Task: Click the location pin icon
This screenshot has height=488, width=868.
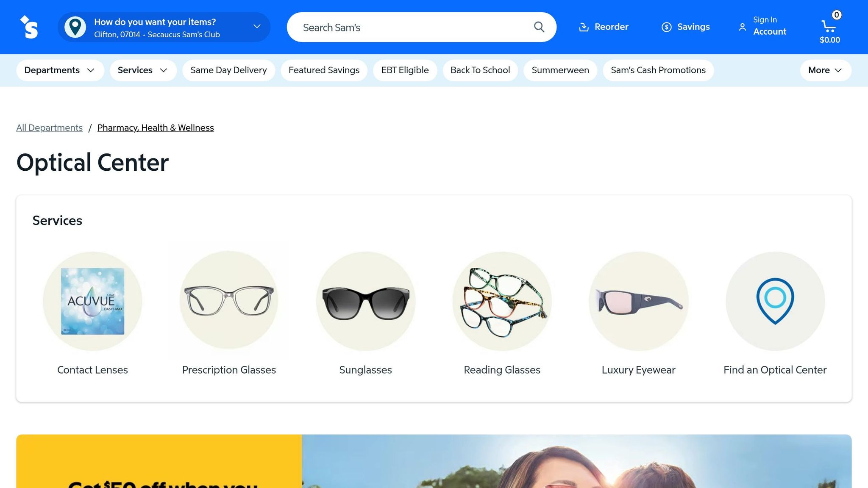Action: (x=75, y=27)
